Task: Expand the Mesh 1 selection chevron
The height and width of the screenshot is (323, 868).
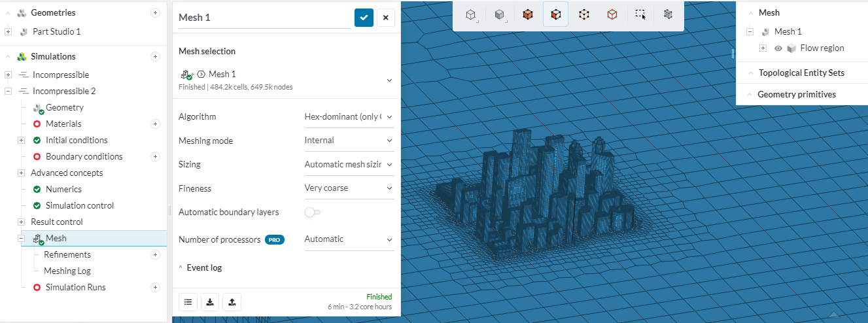Action: 389,80
